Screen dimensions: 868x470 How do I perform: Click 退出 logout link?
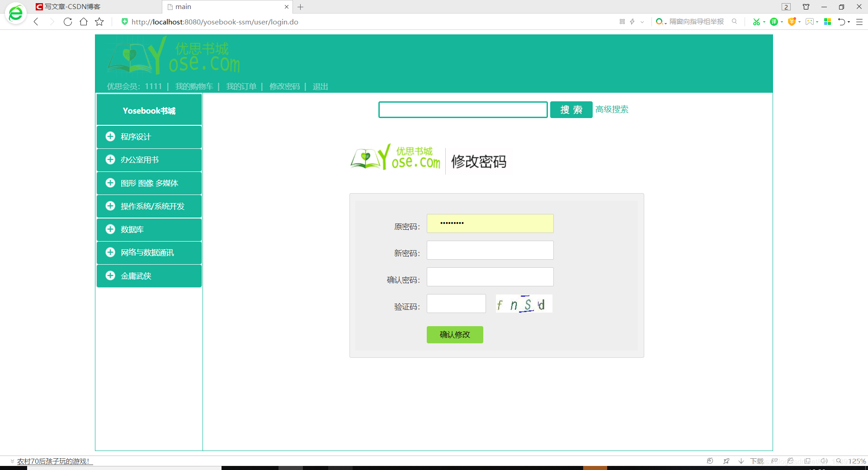[x=320, y=86]
